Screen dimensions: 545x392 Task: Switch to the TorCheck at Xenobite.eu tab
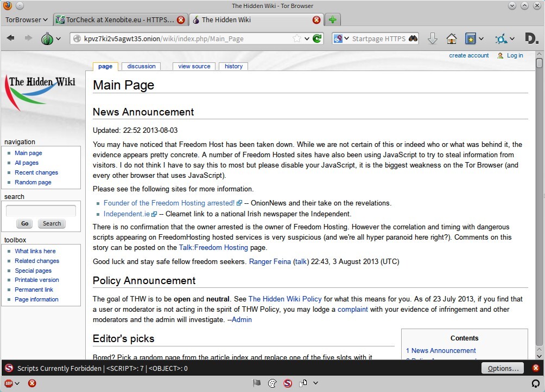119,20
